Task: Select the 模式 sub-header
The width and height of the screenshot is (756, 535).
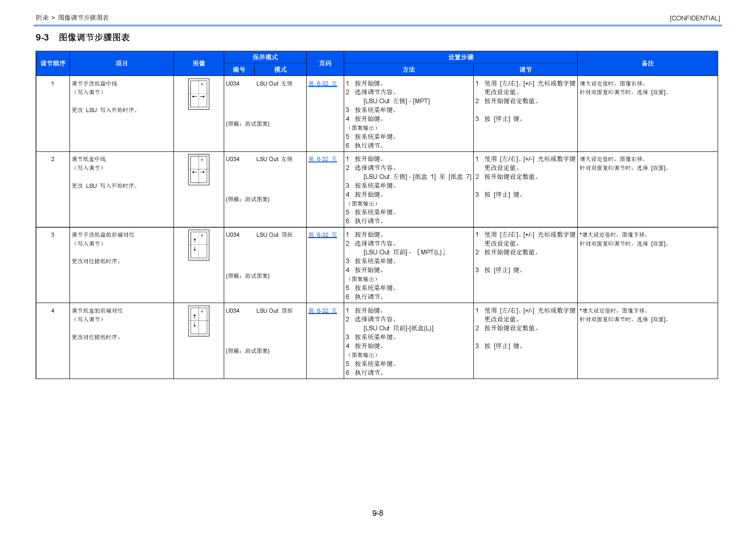Action: click(x=280, y=70)
